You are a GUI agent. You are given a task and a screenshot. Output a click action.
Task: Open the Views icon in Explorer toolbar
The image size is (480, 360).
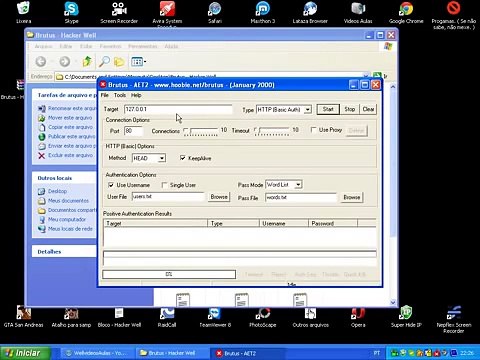[138, 62]
